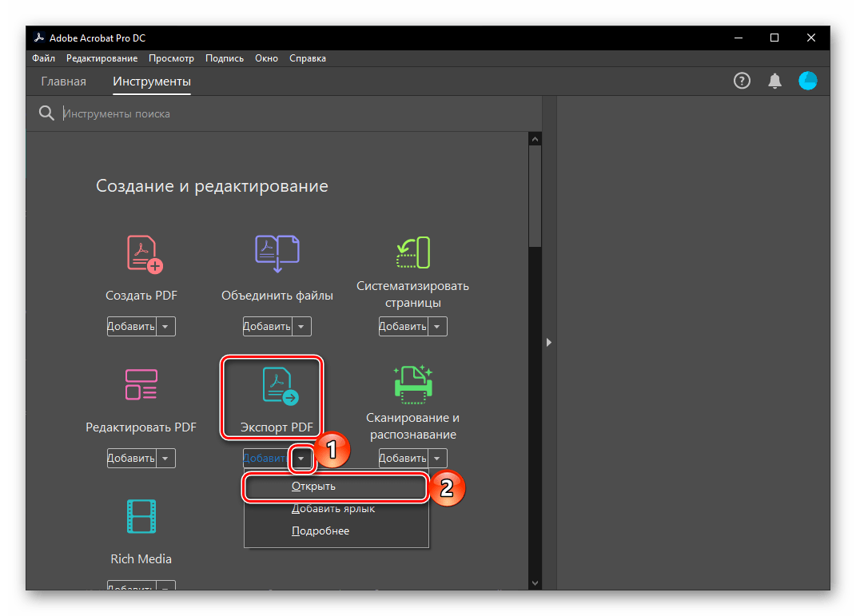Image resolution: width=856 pixels, height=616 pixels.
Task: Click the Rich Media film icon
Action: [141, 516]
